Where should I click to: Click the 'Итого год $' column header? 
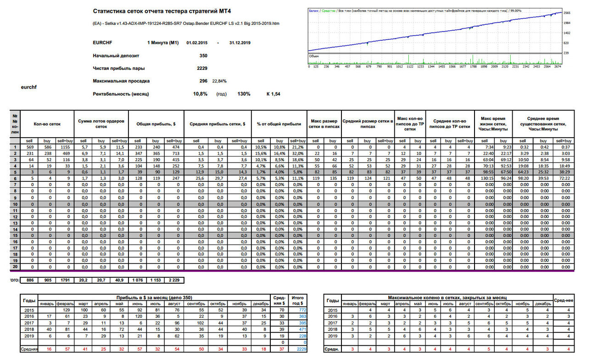pyautogui.click(x=298, y=301)
